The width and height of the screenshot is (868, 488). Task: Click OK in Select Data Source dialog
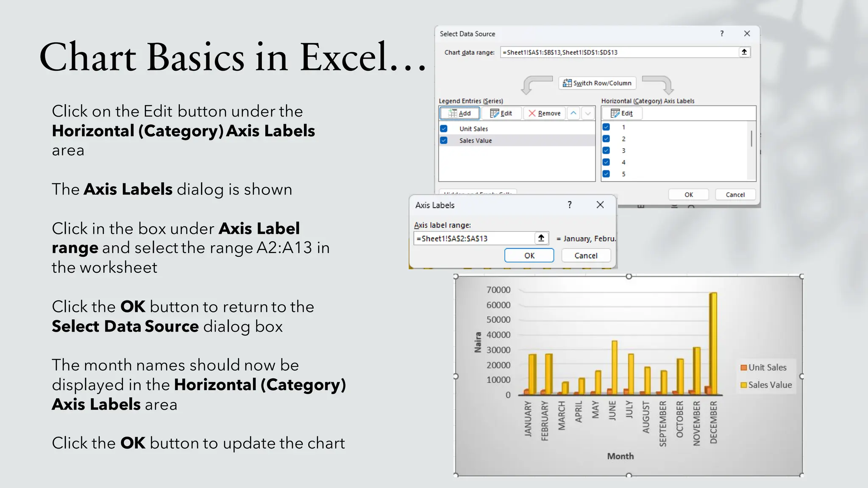[689, 194]
